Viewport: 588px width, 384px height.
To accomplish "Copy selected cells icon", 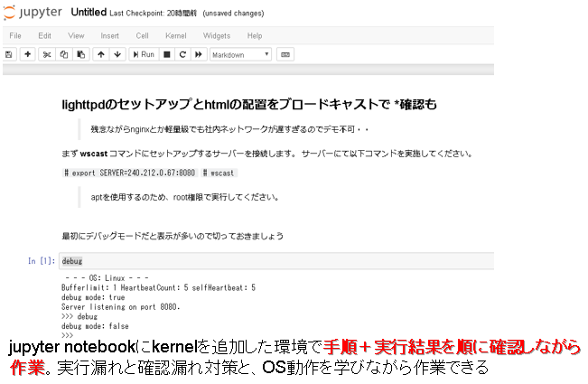I will tap(64, 55).
